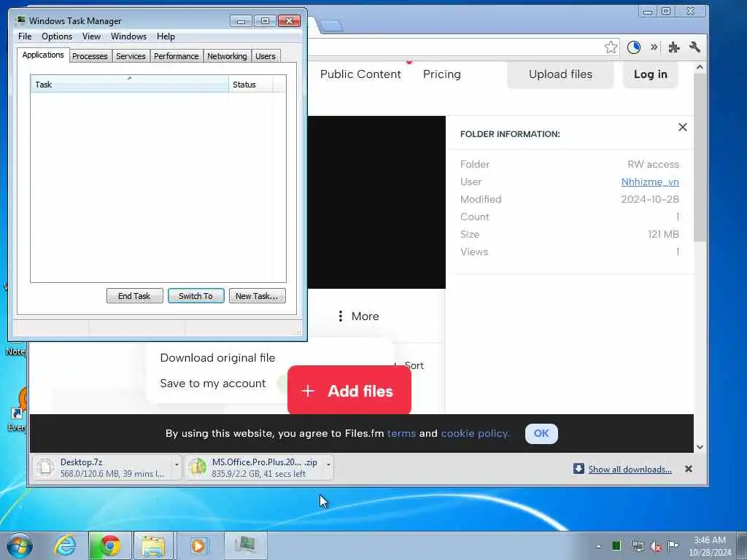
Task: Accept cookies with OK button
Action: coord(541,433)
